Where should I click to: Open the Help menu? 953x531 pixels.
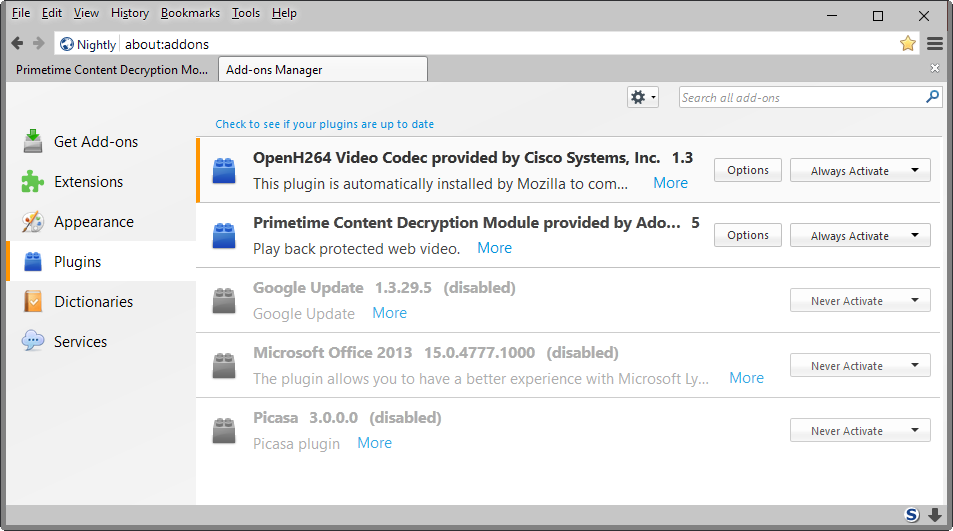pos(284,13)
